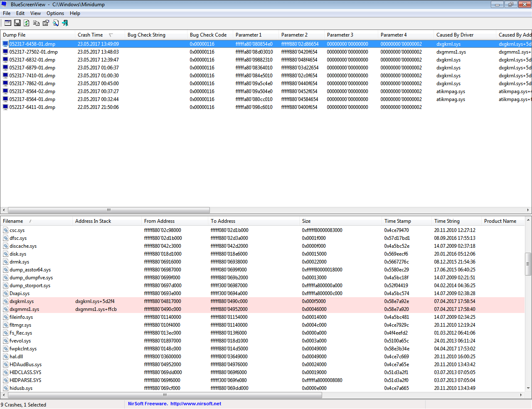
Task: Click '9 Crashes, 1 Selected' status text
Action: [x=23, y=405]
